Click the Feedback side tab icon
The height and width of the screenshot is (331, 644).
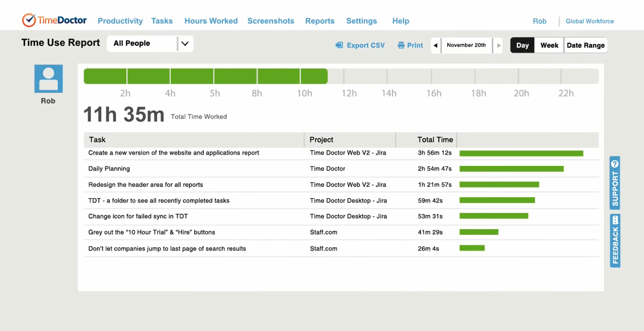[615, 220]
